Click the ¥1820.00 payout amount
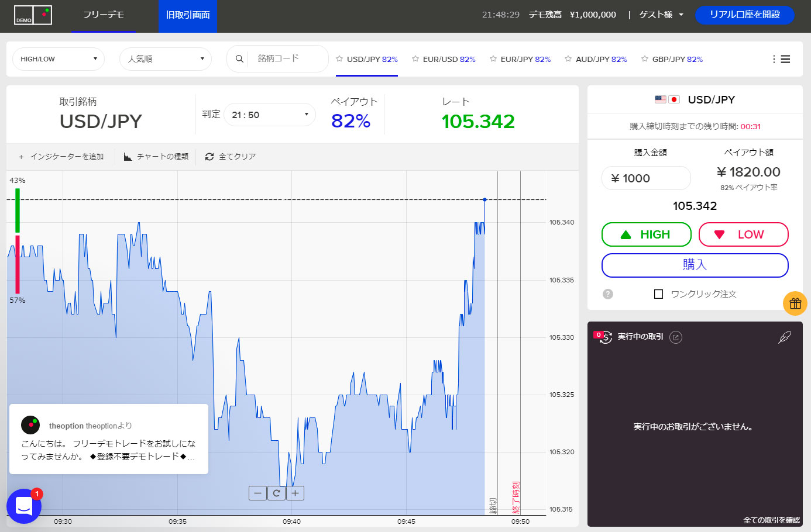The height and width of the screenshot is (532, 811). pos(748,172)
